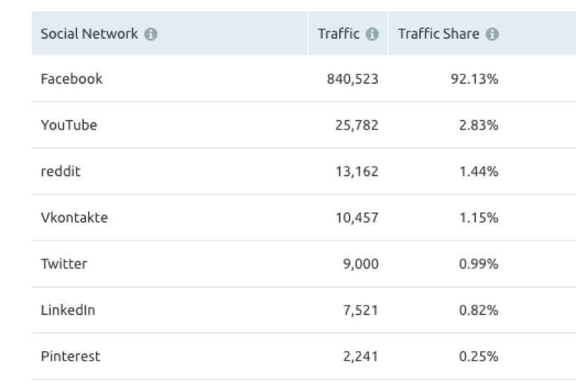Sort table by Traffic Share header
576x392 pixels.
[x=439, y=34]
